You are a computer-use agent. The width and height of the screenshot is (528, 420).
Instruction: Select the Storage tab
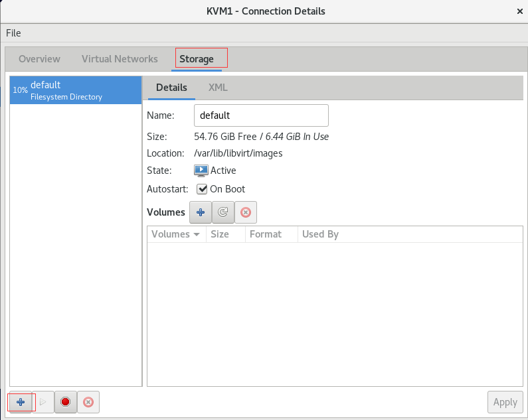197,59
